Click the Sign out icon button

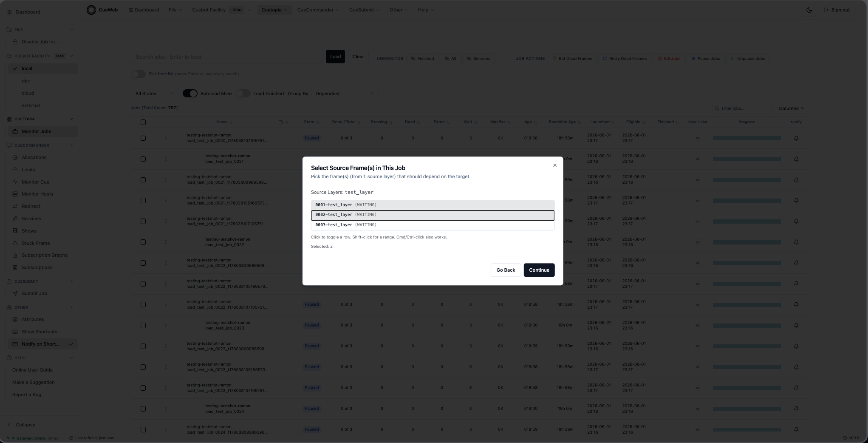[836, 10]
